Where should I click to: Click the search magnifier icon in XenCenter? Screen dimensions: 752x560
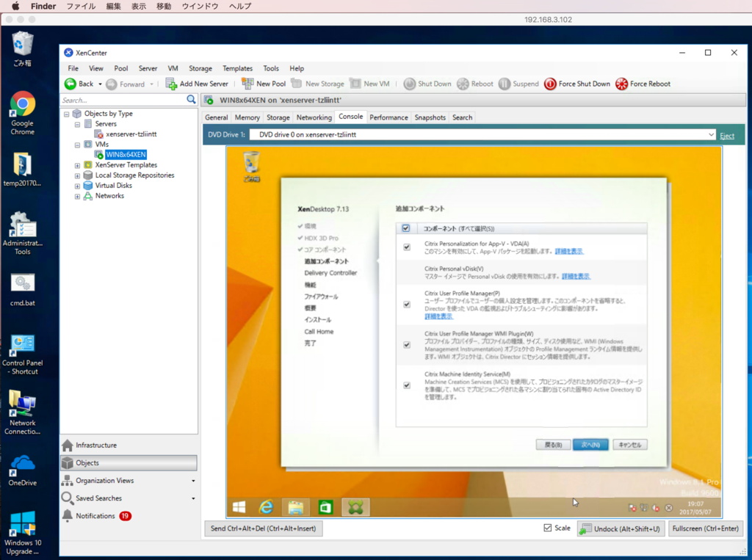click(191, 99)
